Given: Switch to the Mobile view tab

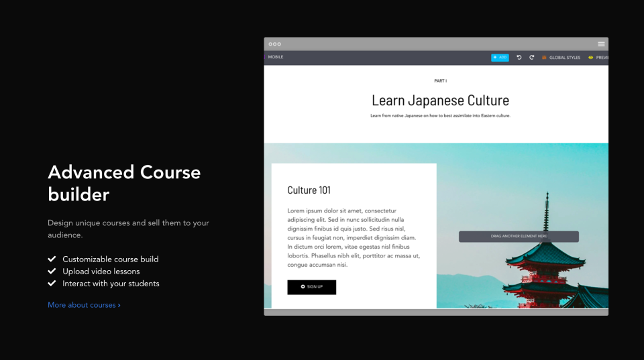Looking at the screenshot, I should pyautogui.click(x=276, y=57).
